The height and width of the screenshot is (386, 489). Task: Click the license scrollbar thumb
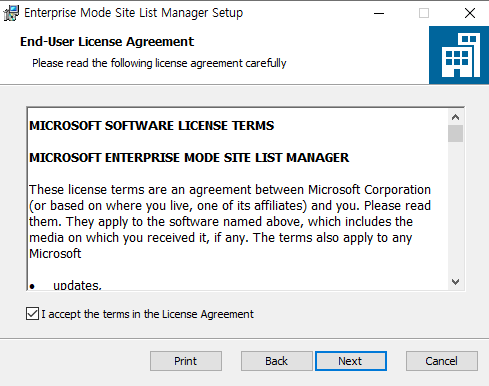[x=455, y=134]
